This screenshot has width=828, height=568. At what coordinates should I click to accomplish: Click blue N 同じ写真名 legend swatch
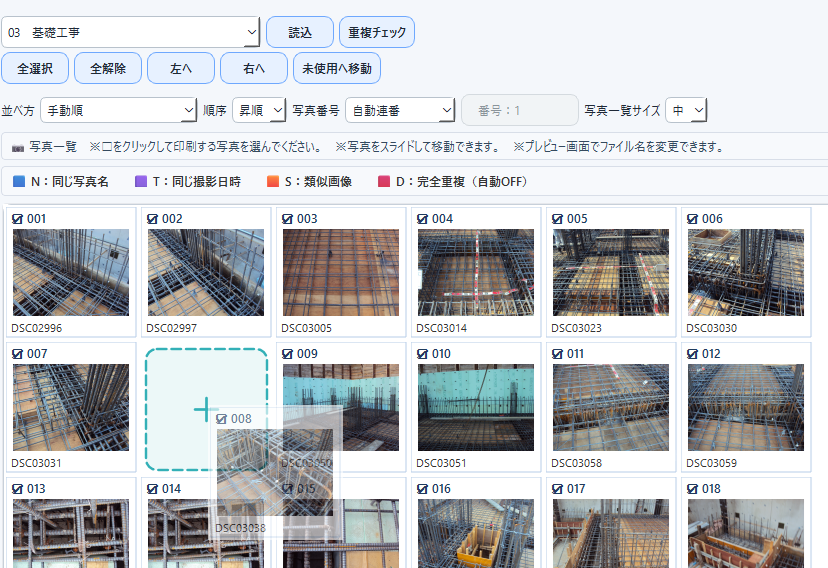[x=19, y=182]
